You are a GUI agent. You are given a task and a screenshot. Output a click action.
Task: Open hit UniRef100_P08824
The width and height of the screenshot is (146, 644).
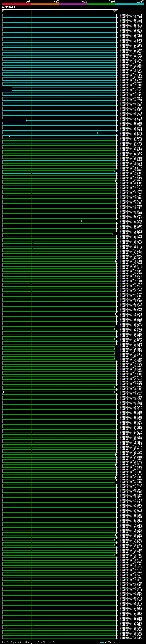click(131, 22)
